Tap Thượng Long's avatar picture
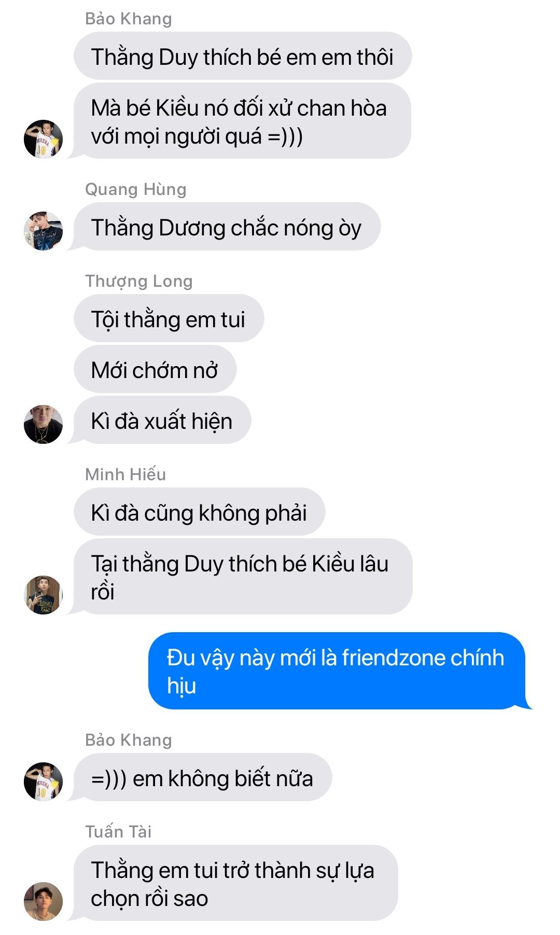Image resolution: width=560 pixels, height=935 pixels. (x=44, y=424)
